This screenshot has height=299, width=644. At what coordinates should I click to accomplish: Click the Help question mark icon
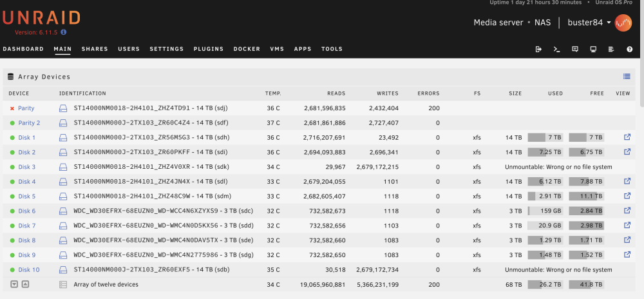tap(630, 49)
